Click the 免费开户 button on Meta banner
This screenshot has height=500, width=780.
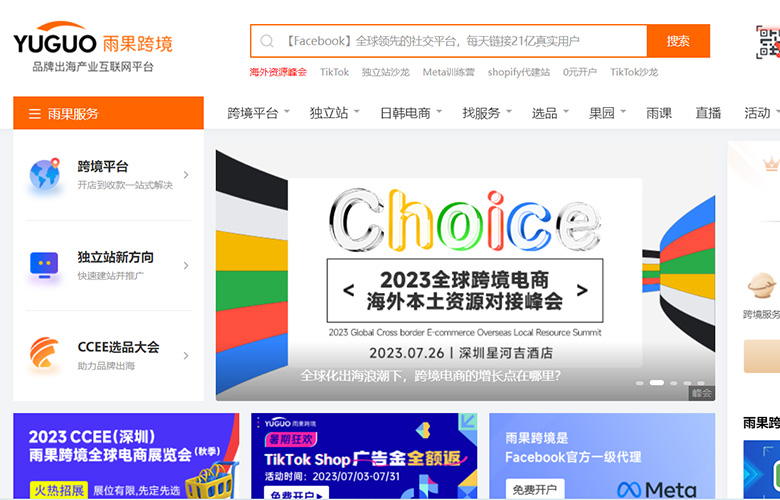(x=535, y=489)
